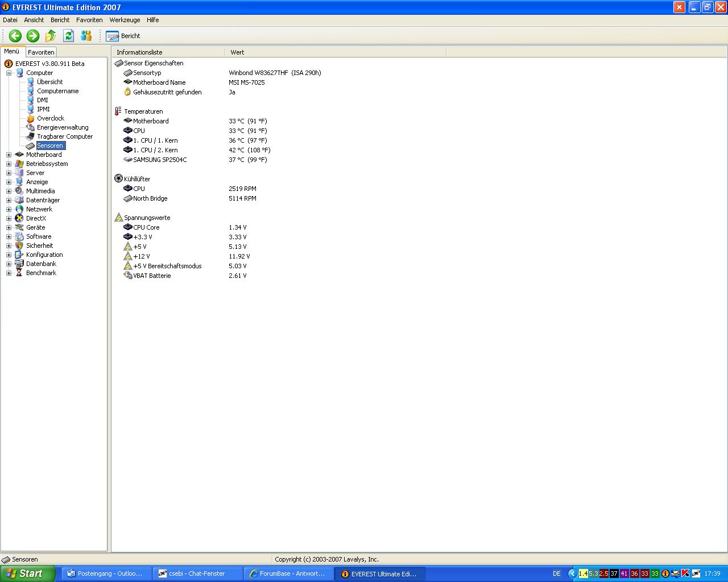Click the tray expand arrow in taskbar
This screenshot has width=728, height=582.
click(x=573, y=573)
